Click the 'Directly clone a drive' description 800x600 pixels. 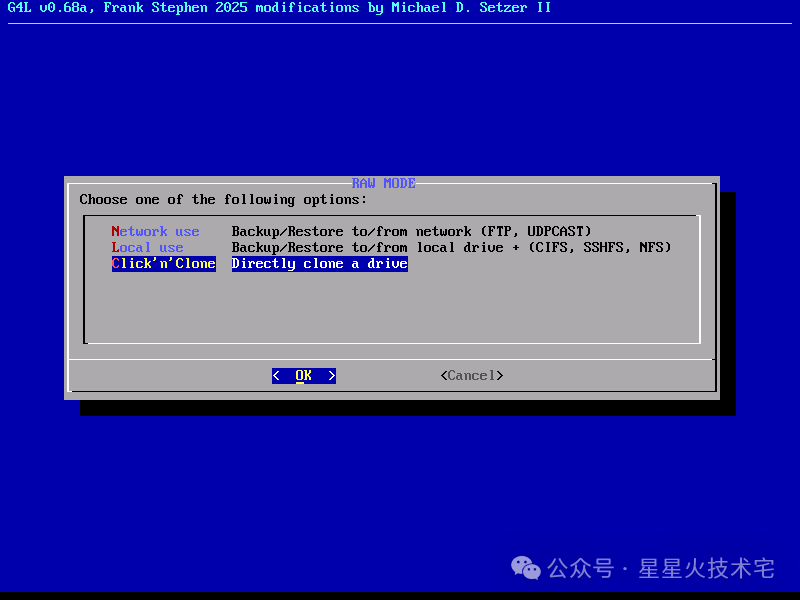coord(319,264)
